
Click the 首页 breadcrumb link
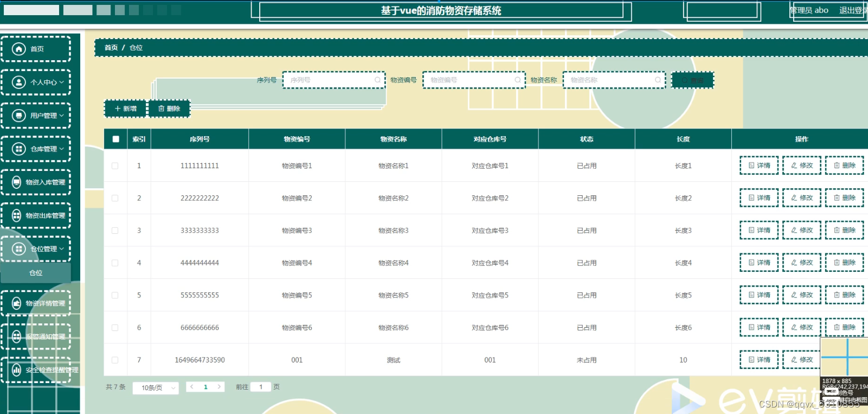(111, 48)
